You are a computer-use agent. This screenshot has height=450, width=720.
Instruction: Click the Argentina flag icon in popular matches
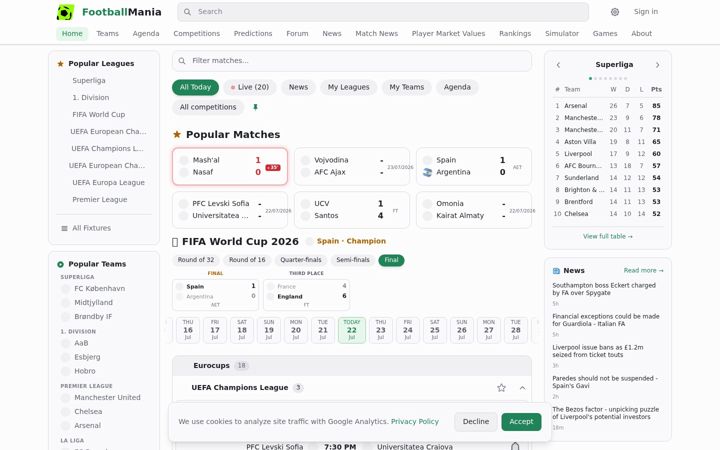427,172
